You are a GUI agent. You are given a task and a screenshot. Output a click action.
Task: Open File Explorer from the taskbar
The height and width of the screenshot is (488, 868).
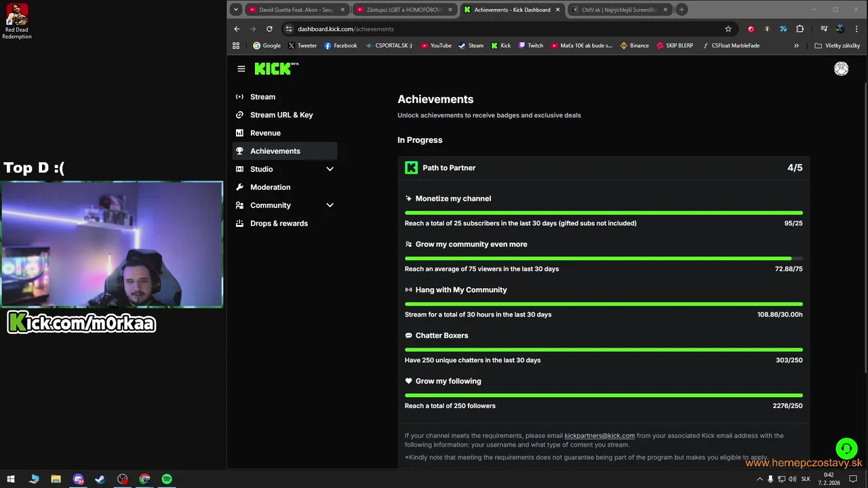(56, 479)
